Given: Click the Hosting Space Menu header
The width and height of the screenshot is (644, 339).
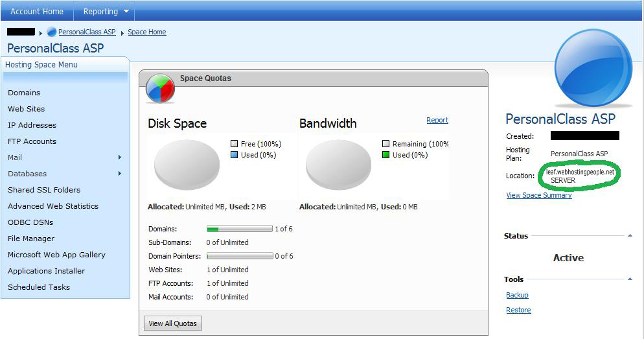Looking at the screenshot, I should pyautogui.click(x=41, y=65).
